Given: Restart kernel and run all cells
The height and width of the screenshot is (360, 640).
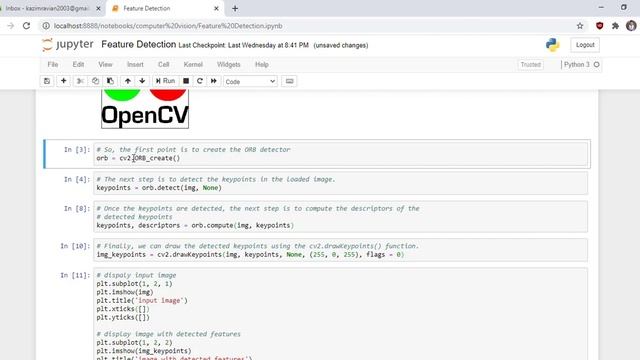Looking at the screenshot, I should [x=213, y=81].
